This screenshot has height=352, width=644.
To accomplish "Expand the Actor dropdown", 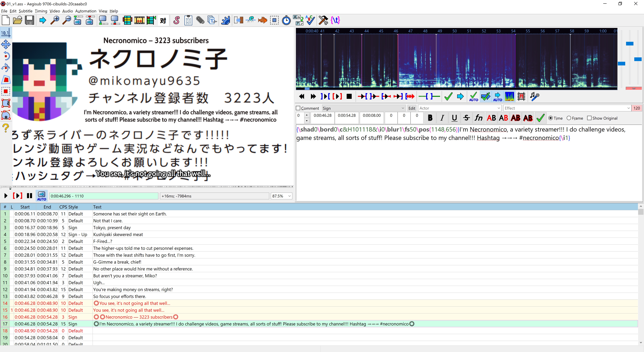I will [499, 108].
